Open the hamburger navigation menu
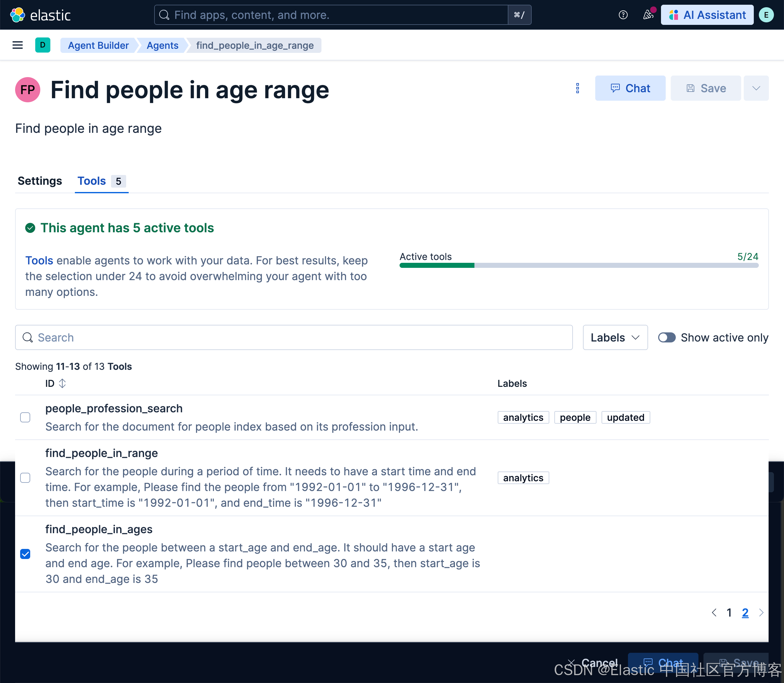Viewport: 784px width, 683px height. pos(18,45)
